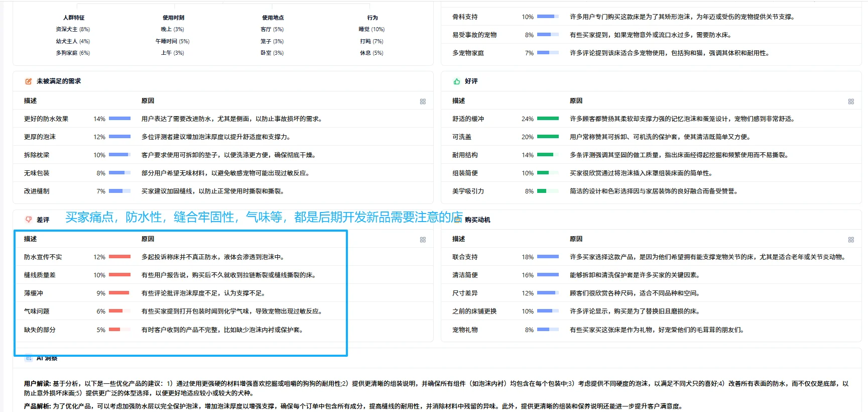The height and width of the screenshot is (412, 868).
Task: Select the 尺寸差异 row
Action: click(x=651, y=293)
